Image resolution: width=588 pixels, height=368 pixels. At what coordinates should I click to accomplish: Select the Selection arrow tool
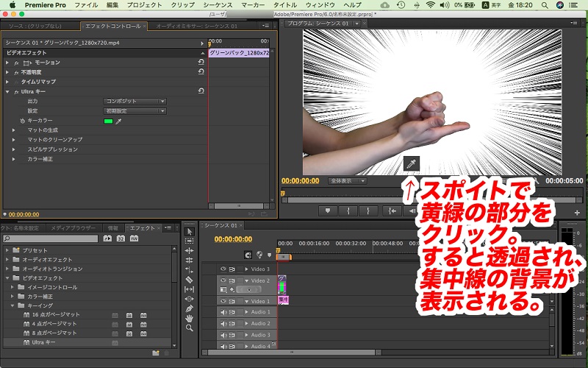(x=190, y=232)
